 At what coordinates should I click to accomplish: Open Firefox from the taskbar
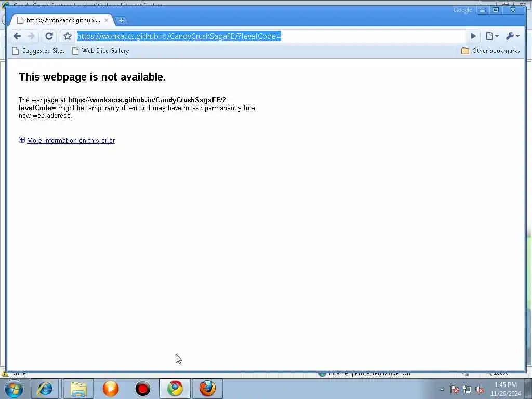coord(207,389)
